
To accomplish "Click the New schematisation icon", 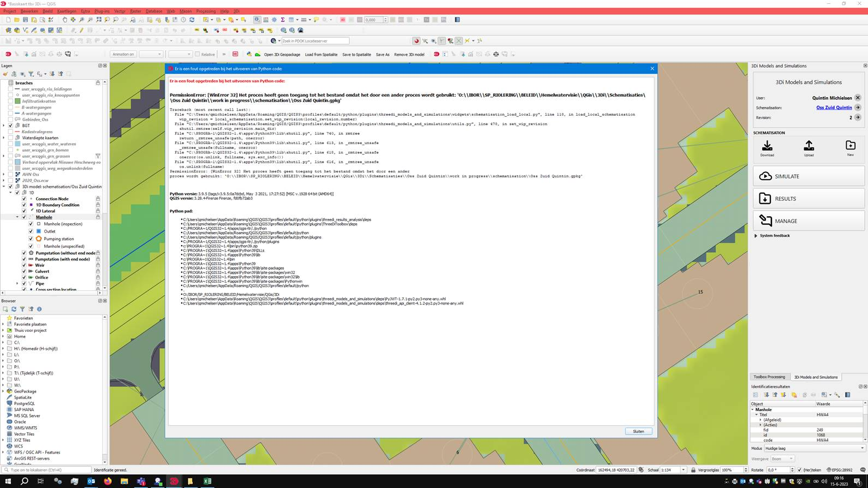I will [x=850, y=145].
